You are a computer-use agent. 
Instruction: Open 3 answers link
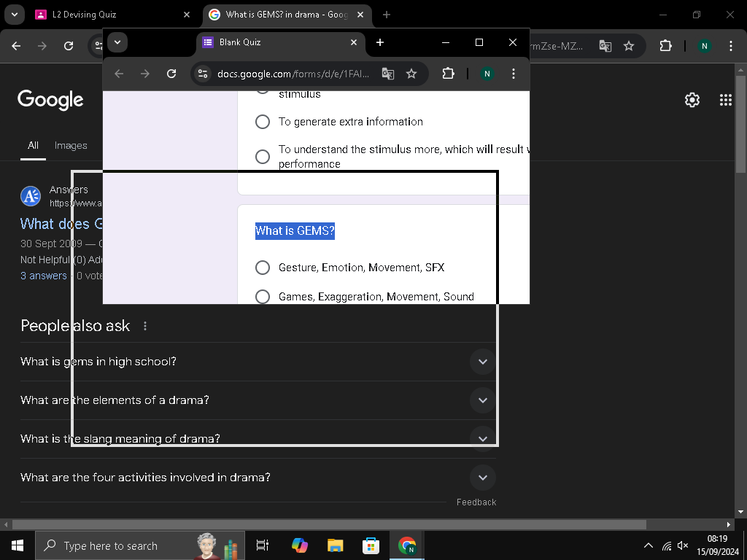pyautogui.click(x=43, y=276)
